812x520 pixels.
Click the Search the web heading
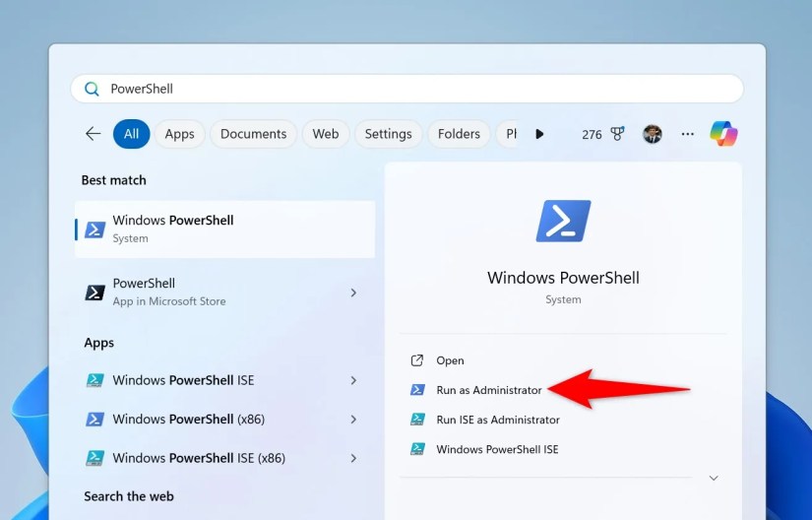tap(129, 496)
